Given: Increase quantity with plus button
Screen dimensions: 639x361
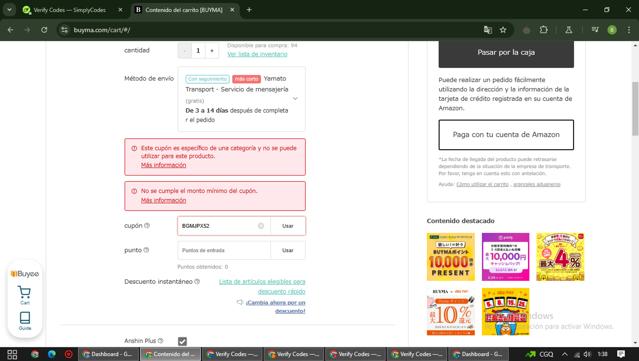Looking at the screenshot, I should coord(212,51).
